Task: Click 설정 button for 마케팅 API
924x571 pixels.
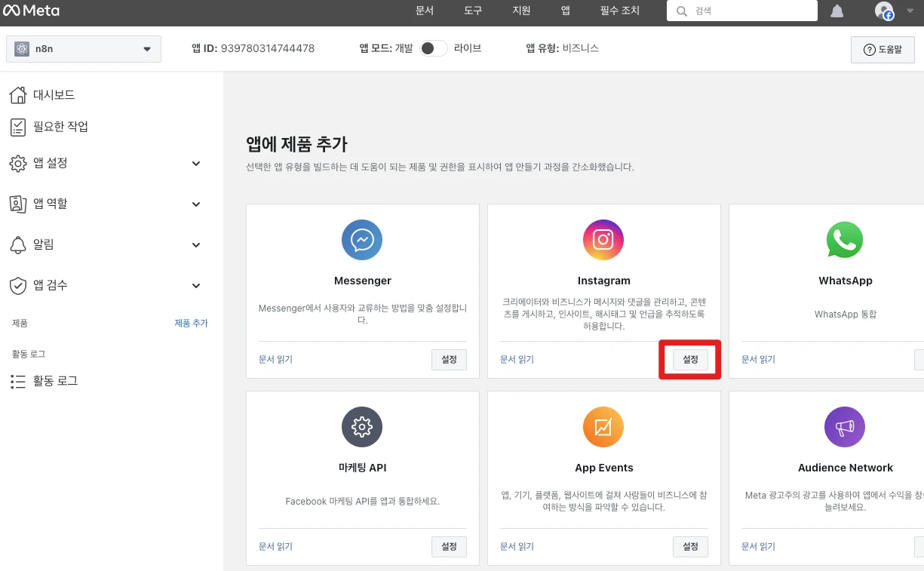Action: (x=449, y=547)
